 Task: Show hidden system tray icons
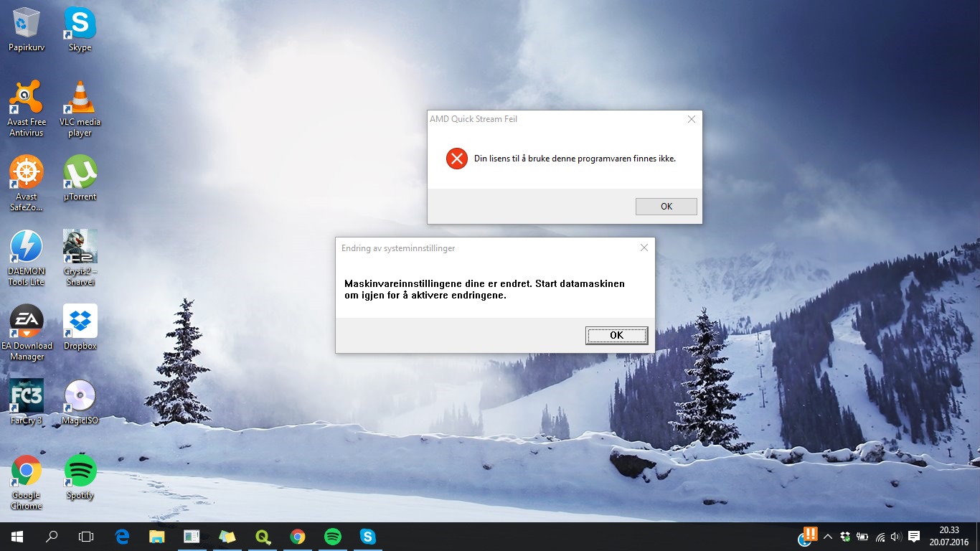(x=827, y=537)
